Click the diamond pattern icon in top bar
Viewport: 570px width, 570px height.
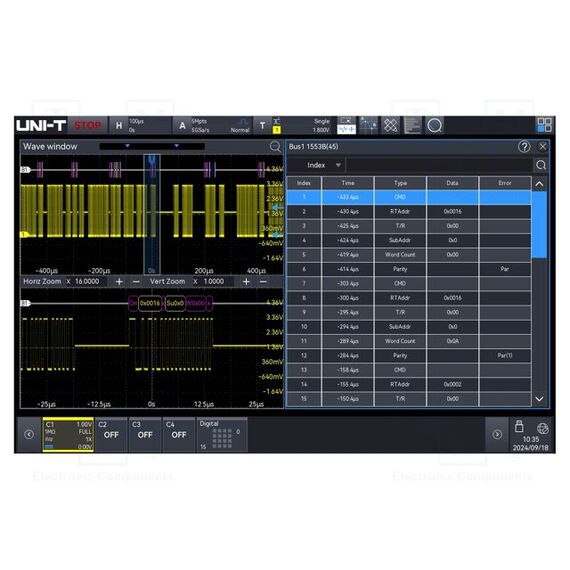pos(390,126)
